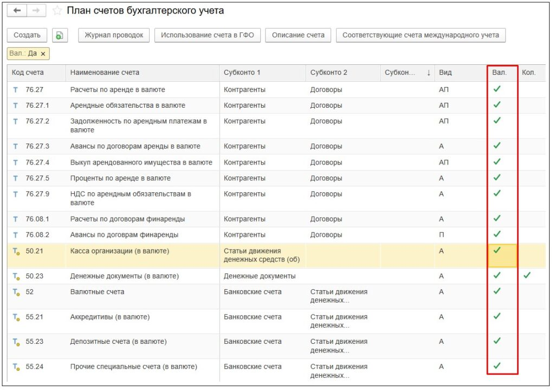Click the back navigation arrow
Viewport: 555px width, 392px height.
tap(17, 11)
